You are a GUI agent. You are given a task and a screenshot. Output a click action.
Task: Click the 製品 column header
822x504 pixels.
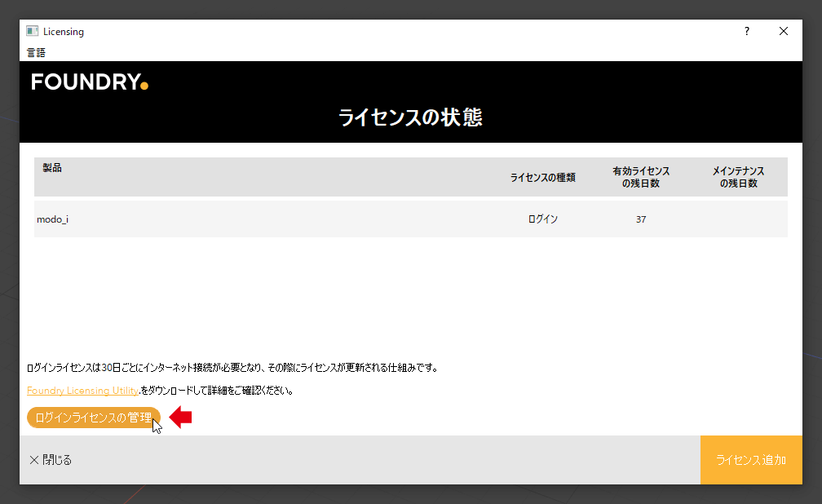[x=52, y=168]
